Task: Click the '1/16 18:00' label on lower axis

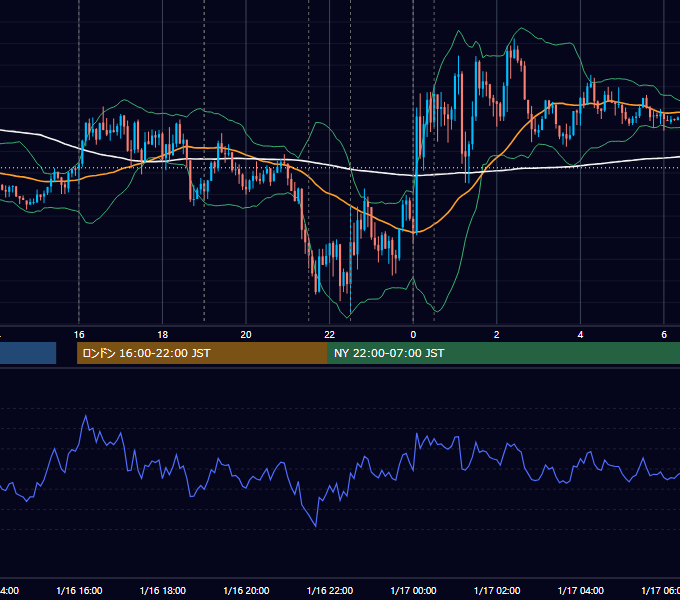Action: (x=163, y=591)
